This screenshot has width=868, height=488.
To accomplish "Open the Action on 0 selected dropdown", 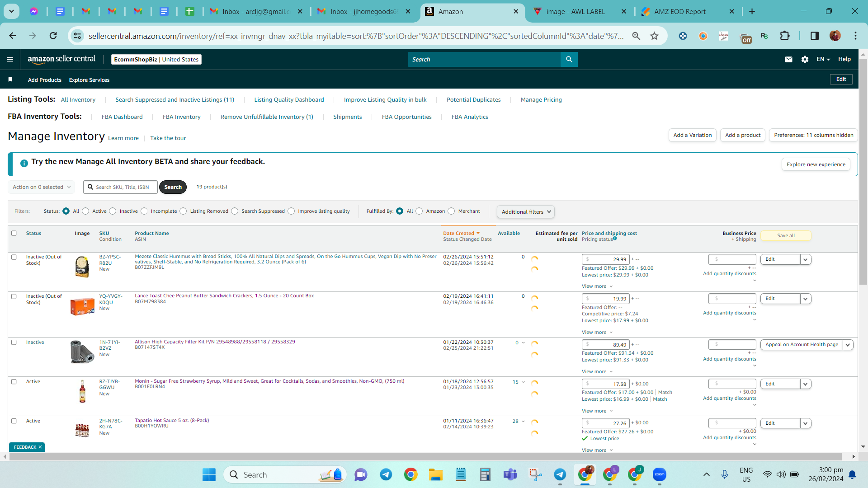I will pyautogui.click(x=42, y=187).
